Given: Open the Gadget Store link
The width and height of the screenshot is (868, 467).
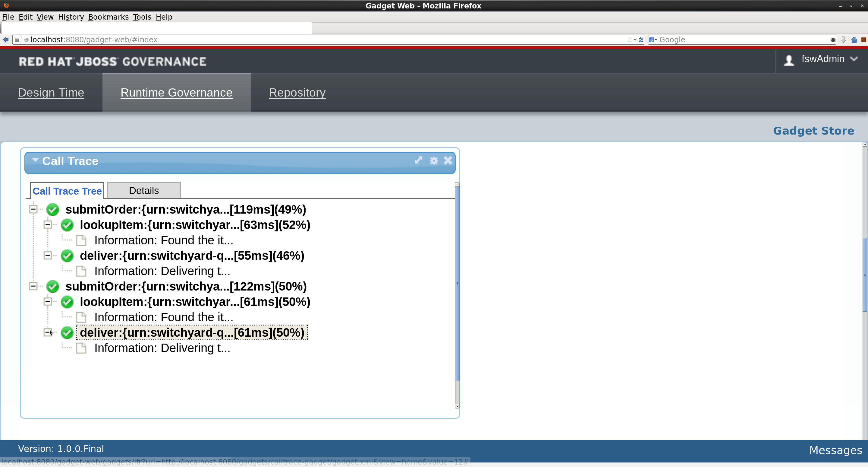Looking at the screenshot, I should point(813,131).
